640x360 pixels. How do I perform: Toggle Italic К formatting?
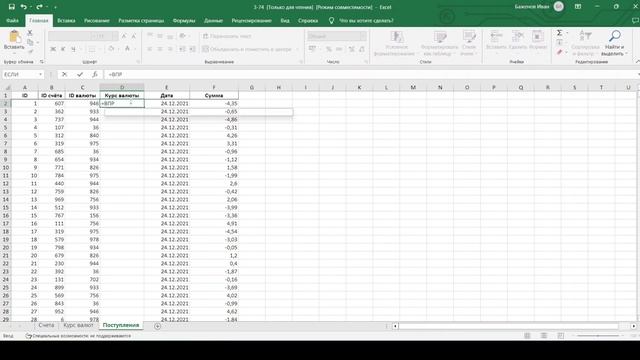pyautogui.click(x=63, y=49)
